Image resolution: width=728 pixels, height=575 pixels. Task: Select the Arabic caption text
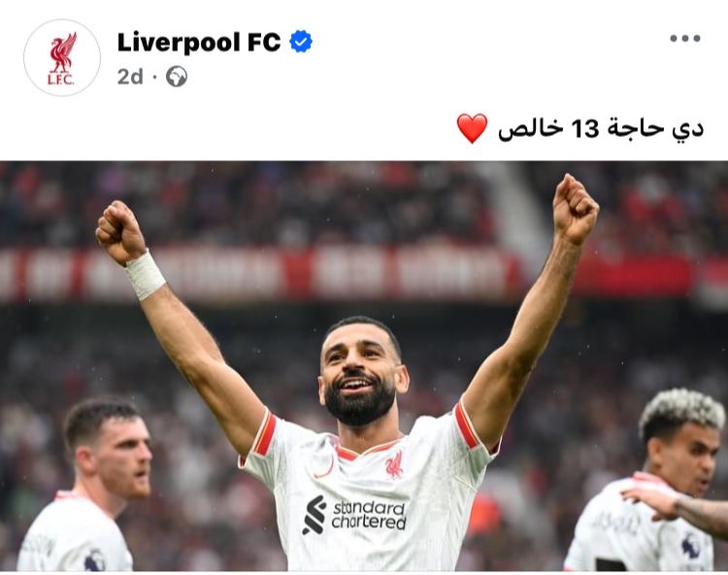click(x=601, y=128)
